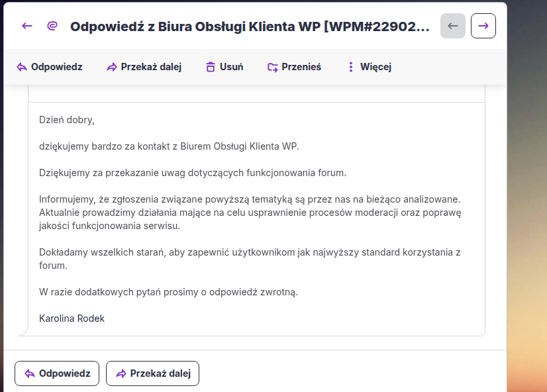Screen dimensions: 547x392
Task: Click the Karolina Rodek signature line
Action: (x=72, y=318)
